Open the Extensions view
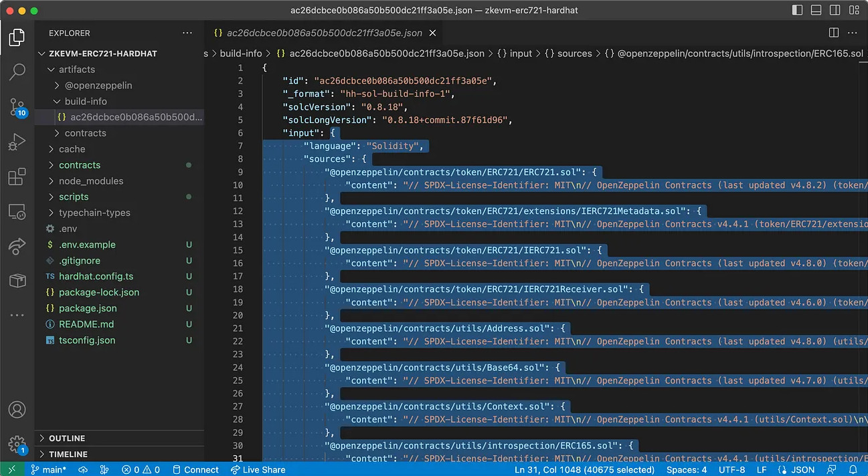The image size is (868, 476). 17,177
